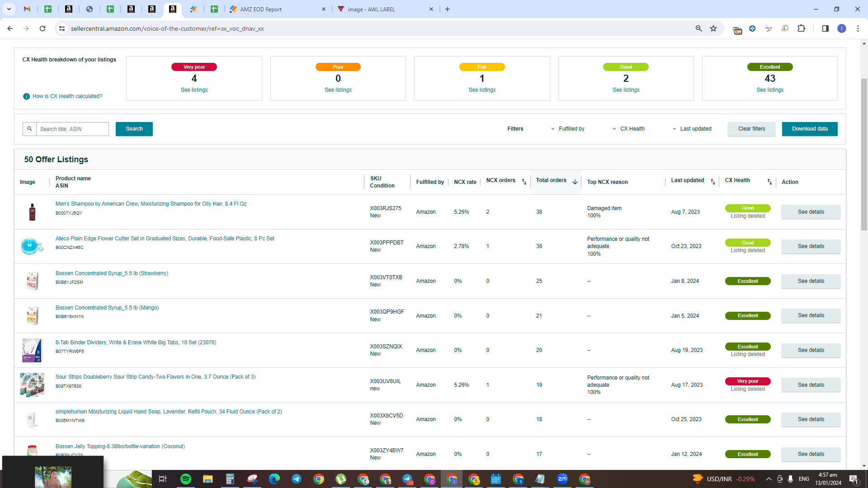Click the USD/INR taskbar widget

tap(724, 479)
